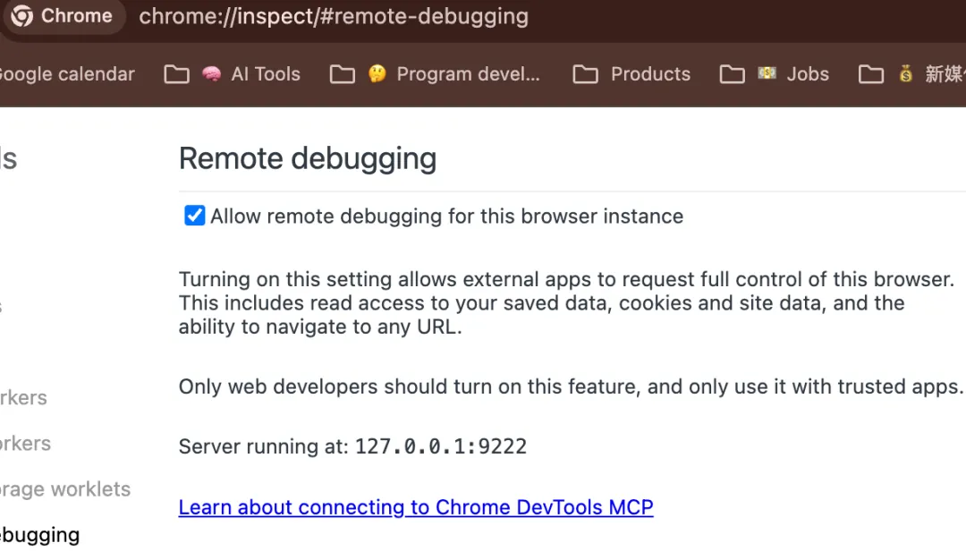Click the Remote debugging page heading
The image size is (966, 560).
click(x=308, y=158)
